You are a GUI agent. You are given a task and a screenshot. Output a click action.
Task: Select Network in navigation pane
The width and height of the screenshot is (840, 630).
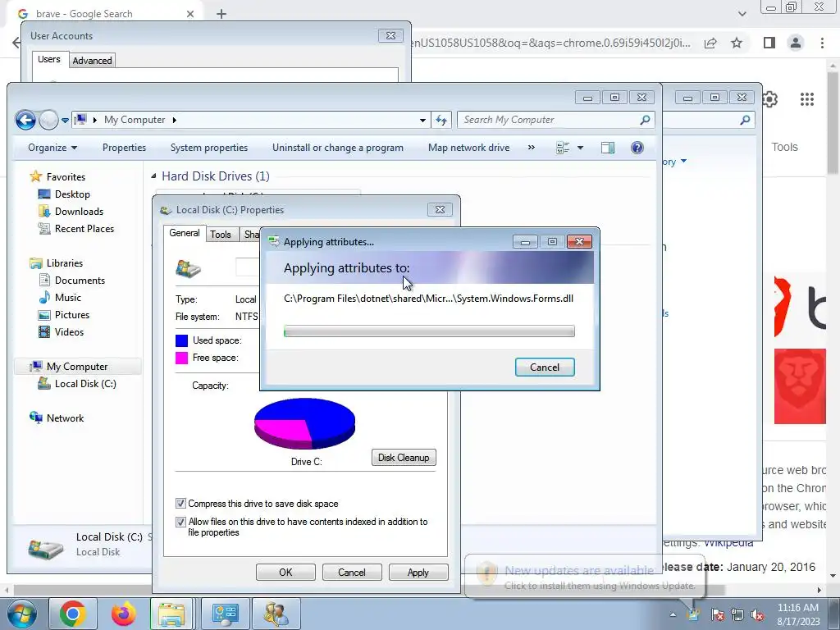[x=65, y=418]
